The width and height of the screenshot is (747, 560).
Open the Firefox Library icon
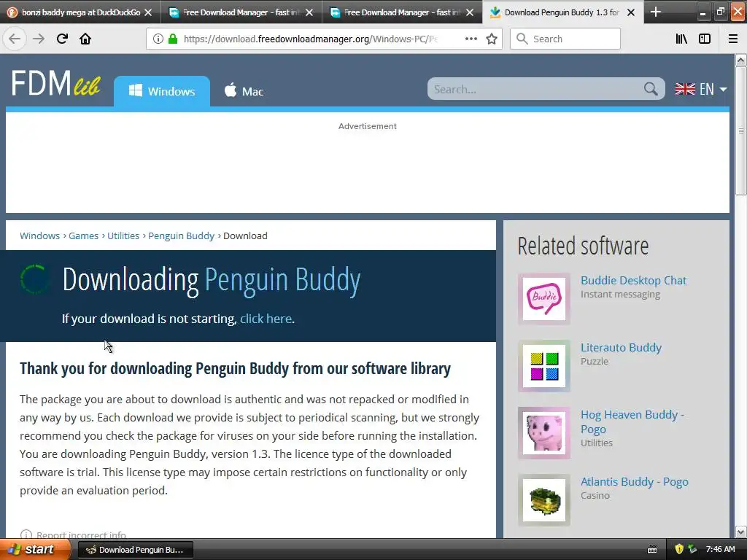coord(681,39)
